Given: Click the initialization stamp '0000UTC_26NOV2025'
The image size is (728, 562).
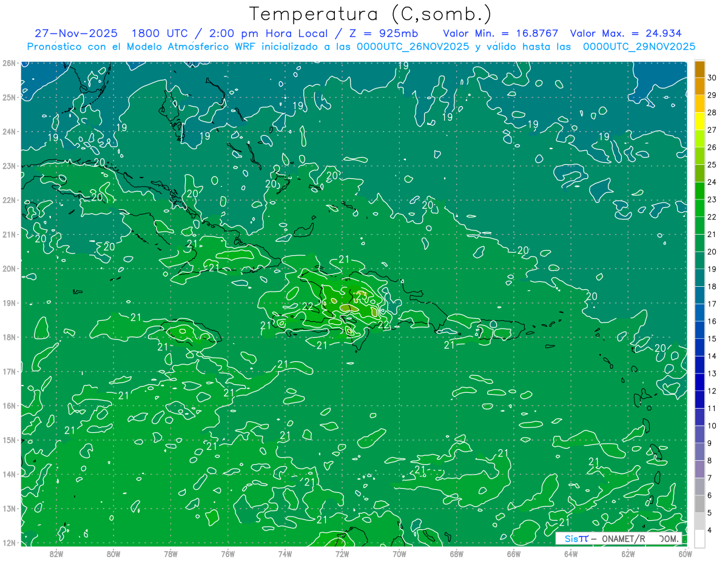Looking at the screenshot, I should click(x=413, y=47).
